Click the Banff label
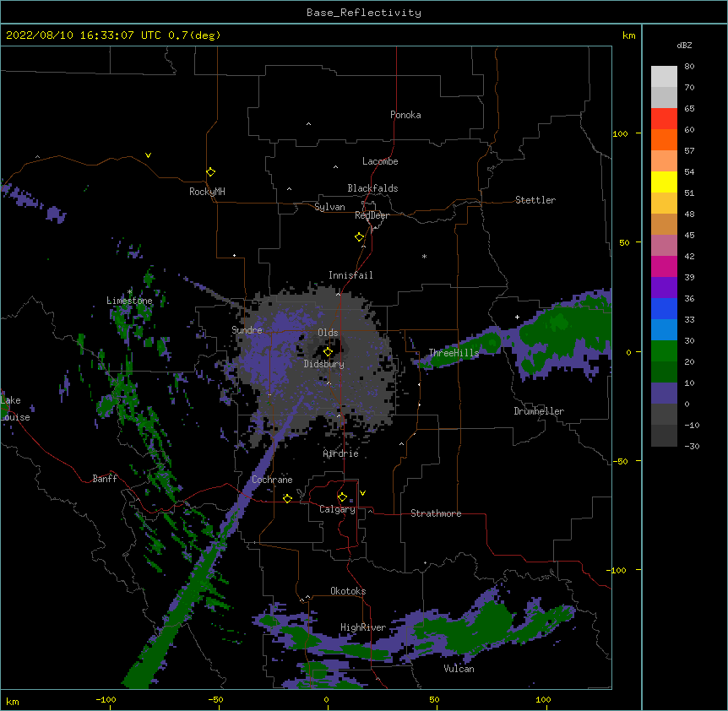Screen dimensions: 728x711 [x=105, y=479]
